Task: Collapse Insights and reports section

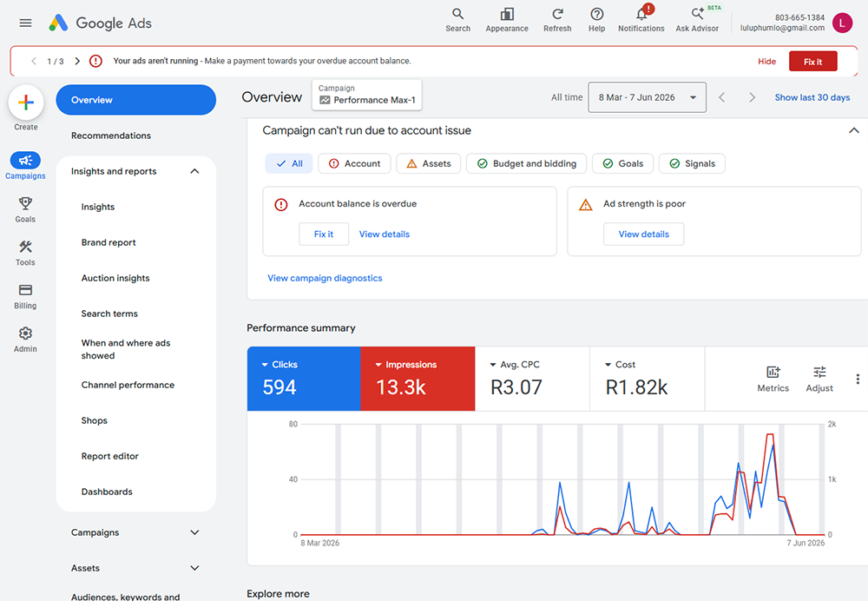Action: coord(194,171)
